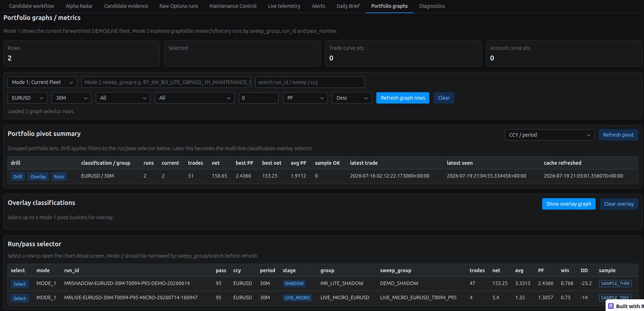Click the best PF value 2.4366 in pivot
The width and height of the screenshot is (644, 311).
click(243, 176)
